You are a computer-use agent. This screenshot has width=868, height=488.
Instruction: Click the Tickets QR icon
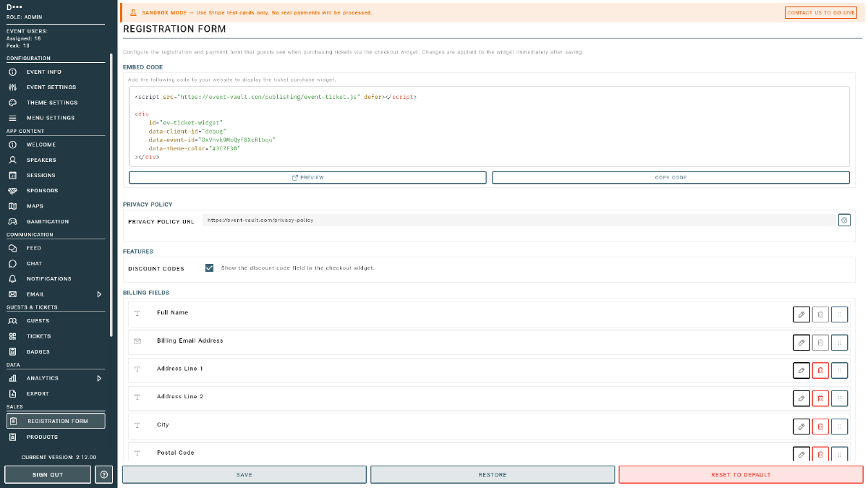(12, 336)
